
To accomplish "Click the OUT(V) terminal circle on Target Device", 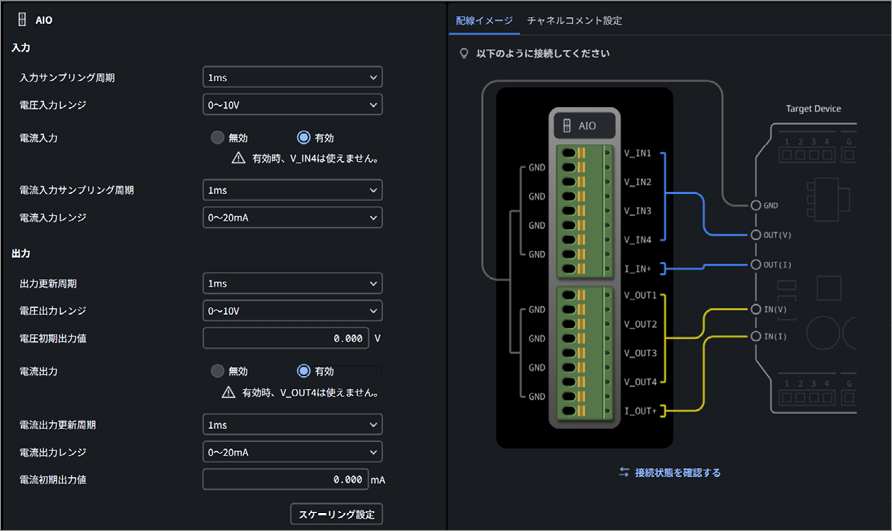I will [755, 235].
